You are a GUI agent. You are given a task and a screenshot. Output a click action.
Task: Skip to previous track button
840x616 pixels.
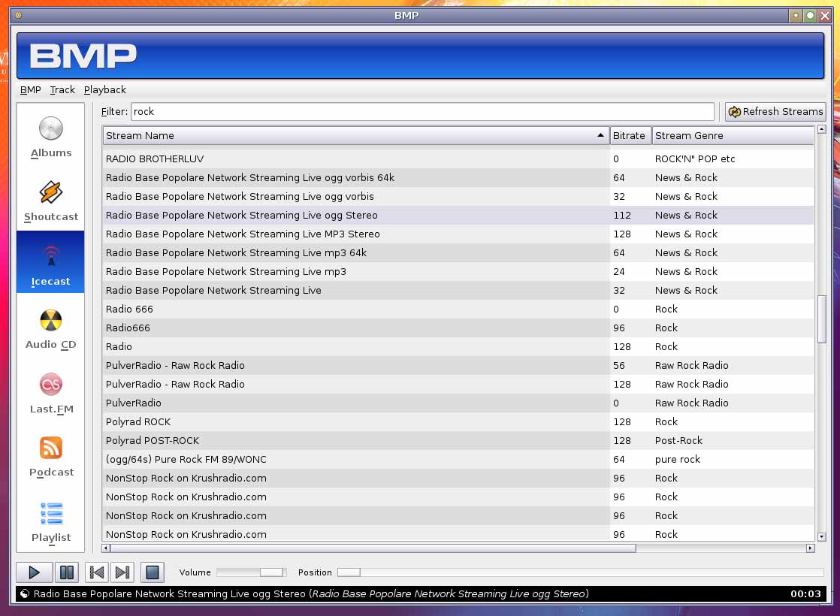click(x=96, y=572)
